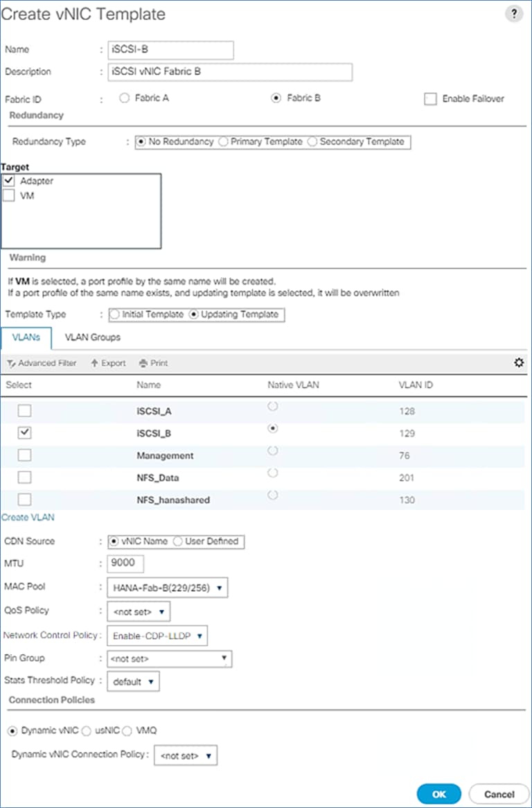The width and height of the screenshot is (532, 808).
Task: Choose Primary Template redundancy
Action: point(223,141)
